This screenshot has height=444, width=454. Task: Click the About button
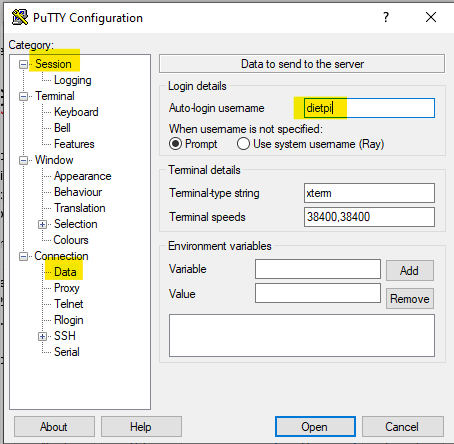[x=54, y=427]
